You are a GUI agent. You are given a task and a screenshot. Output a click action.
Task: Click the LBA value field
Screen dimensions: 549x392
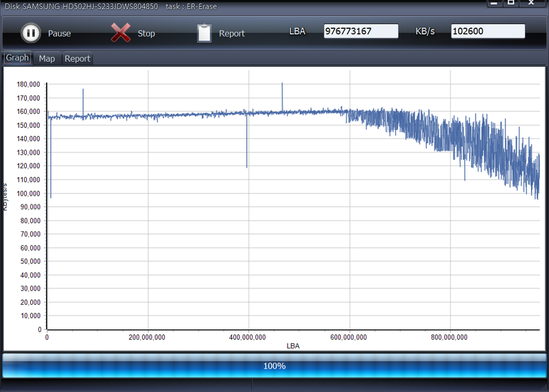(361, 32)
